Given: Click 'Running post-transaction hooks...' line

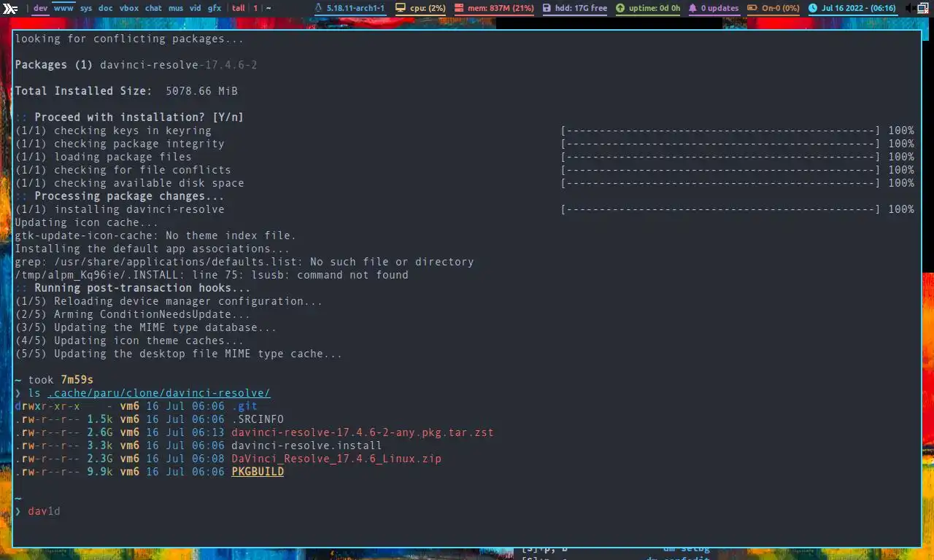Looking at the screenshot, I should pyautogui.click(x=142, y=288).
